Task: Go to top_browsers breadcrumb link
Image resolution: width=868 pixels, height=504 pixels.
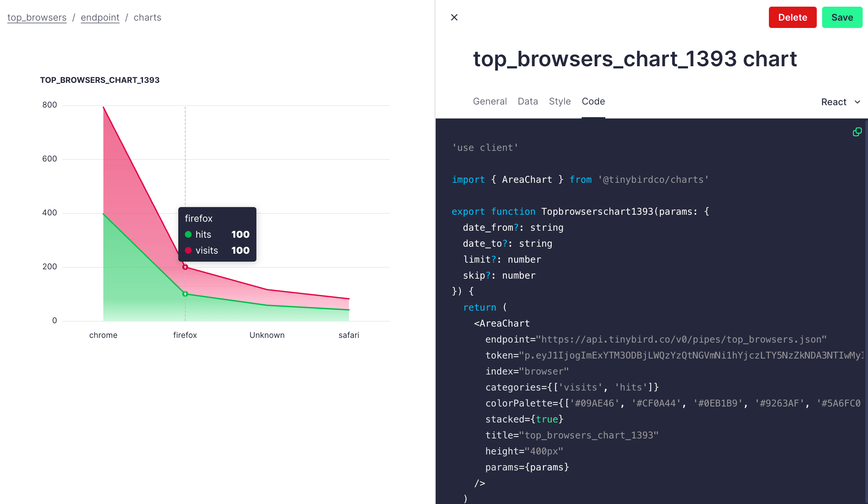Action: click(x=37, y=17)
